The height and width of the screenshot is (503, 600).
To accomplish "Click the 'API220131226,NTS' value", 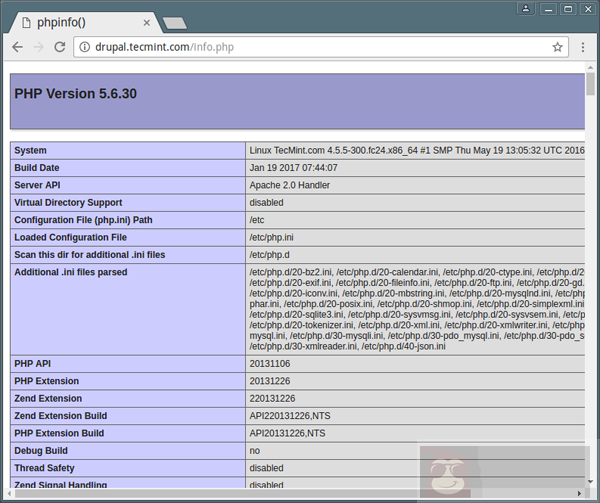I will 290,416.
